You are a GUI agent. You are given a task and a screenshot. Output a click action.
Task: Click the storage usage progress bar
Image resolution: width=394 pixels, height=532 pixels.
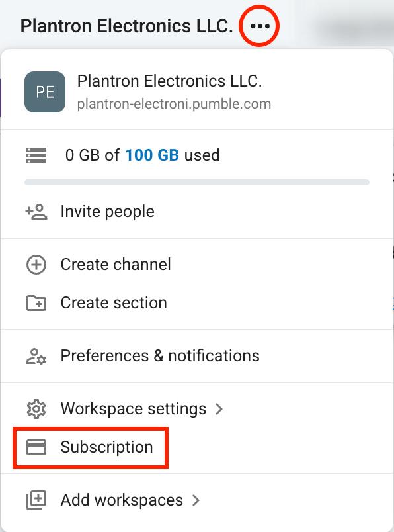[197, 183]
